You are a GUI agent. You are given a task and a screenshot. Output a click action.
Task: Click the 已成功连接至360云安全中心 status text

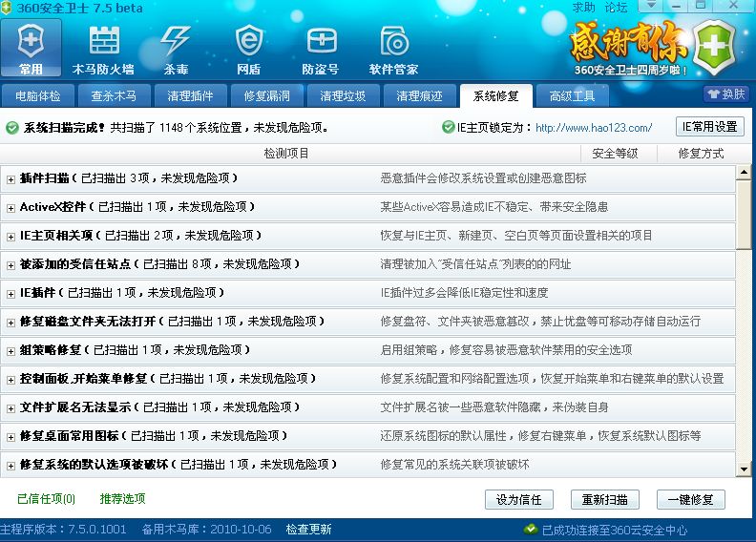coord(615,530)
